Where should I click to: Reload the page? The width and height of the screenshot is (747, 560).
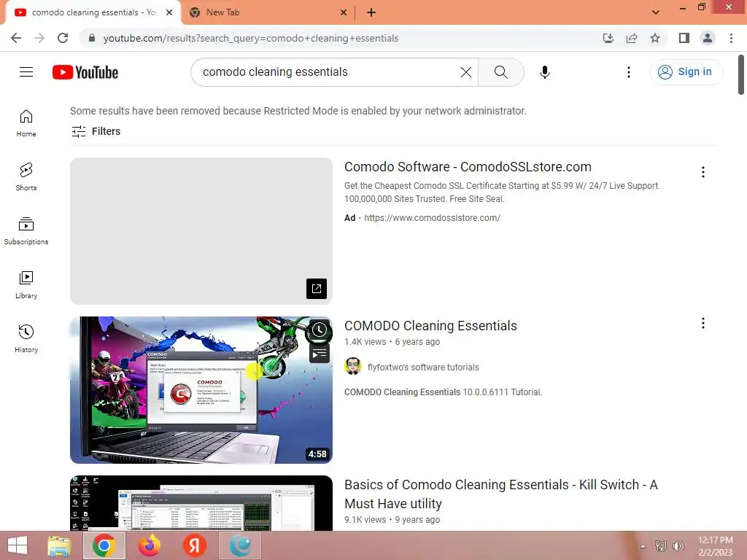(x=63, y=38)
